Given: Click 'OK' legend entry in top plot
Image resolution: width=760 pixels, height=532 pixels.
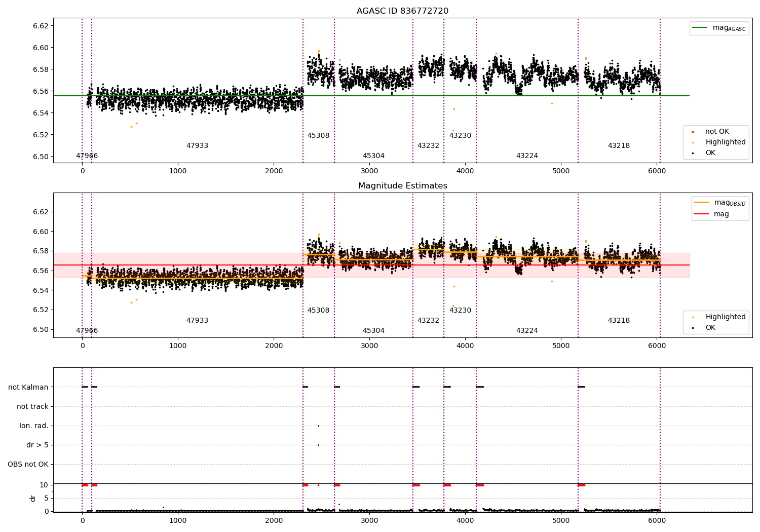Looking at the screenshot, I should (x=710, y=153).
